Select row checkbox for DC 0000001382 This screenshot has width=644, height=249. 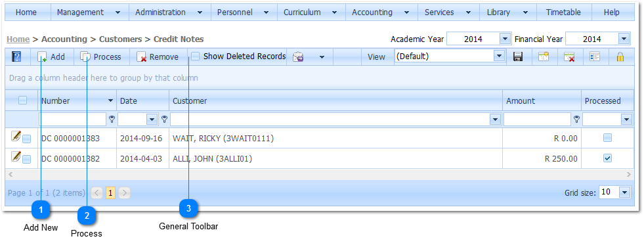(26, 160)
